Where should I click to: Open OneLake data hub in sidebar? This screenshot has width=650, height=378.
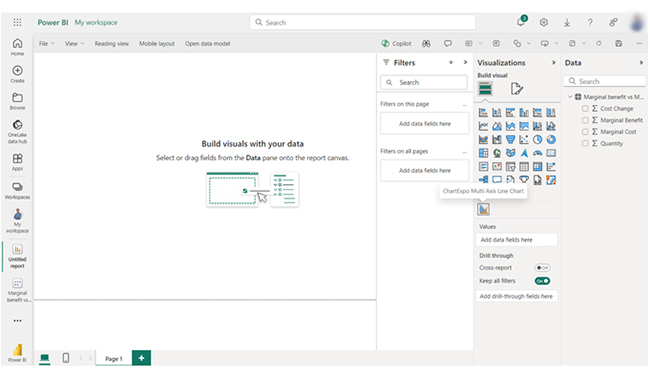[x=17, y=131]
